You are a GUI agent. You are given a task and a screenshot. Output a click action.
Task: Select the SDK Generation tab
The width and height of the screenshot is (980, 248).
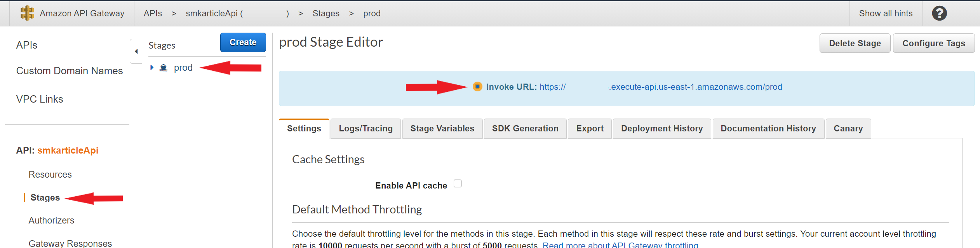point(525,129)
